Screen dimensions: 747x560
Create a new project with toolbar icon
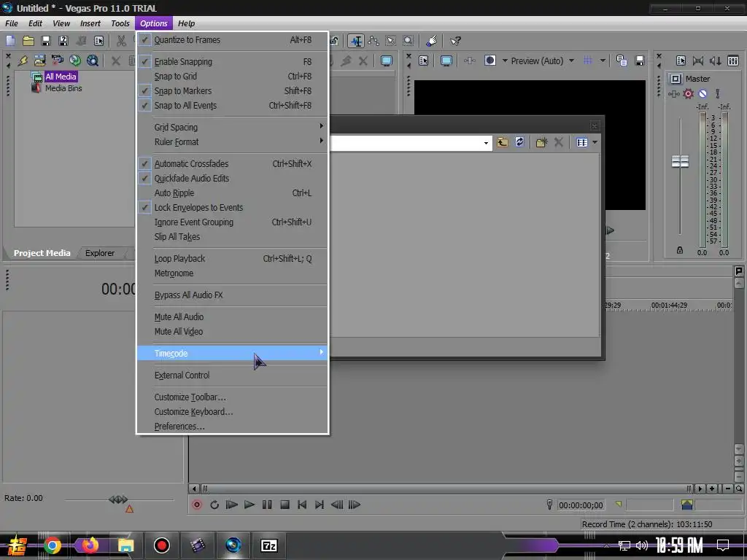click(x=10, y=41)
